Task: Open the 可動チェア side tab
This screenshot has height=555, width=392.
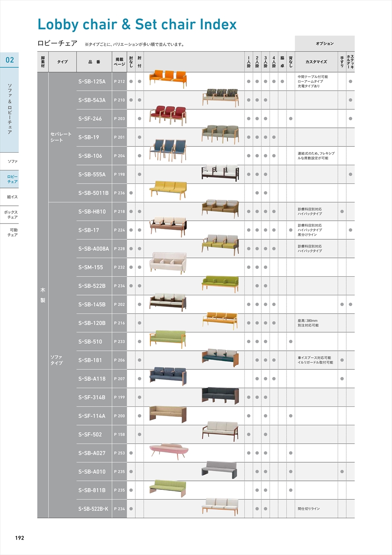Action: 12,232
